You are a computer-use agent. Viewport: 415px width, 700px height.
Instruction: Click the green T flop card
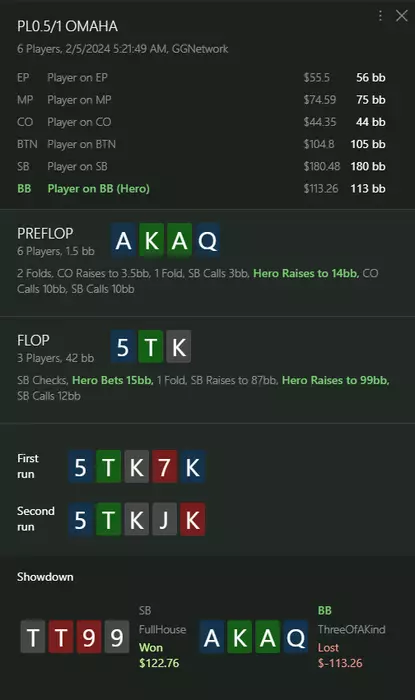tap(151, 347)
